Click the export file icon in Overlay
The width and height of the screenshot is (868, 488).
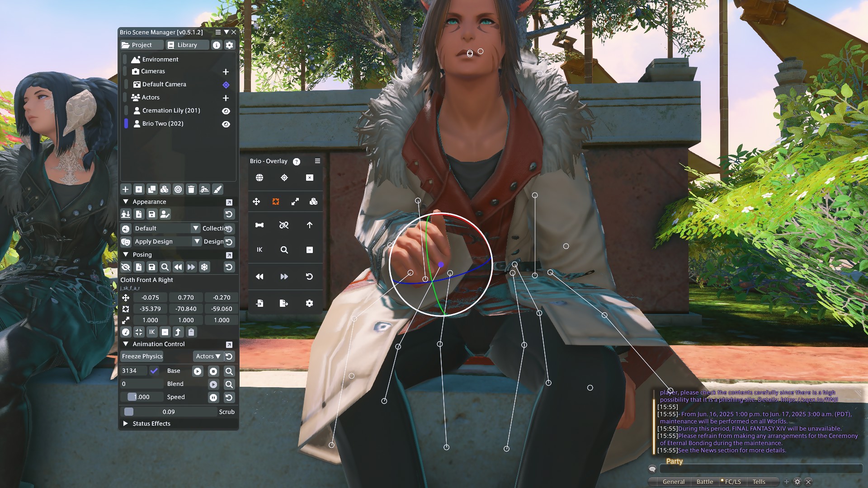[284, 303]
